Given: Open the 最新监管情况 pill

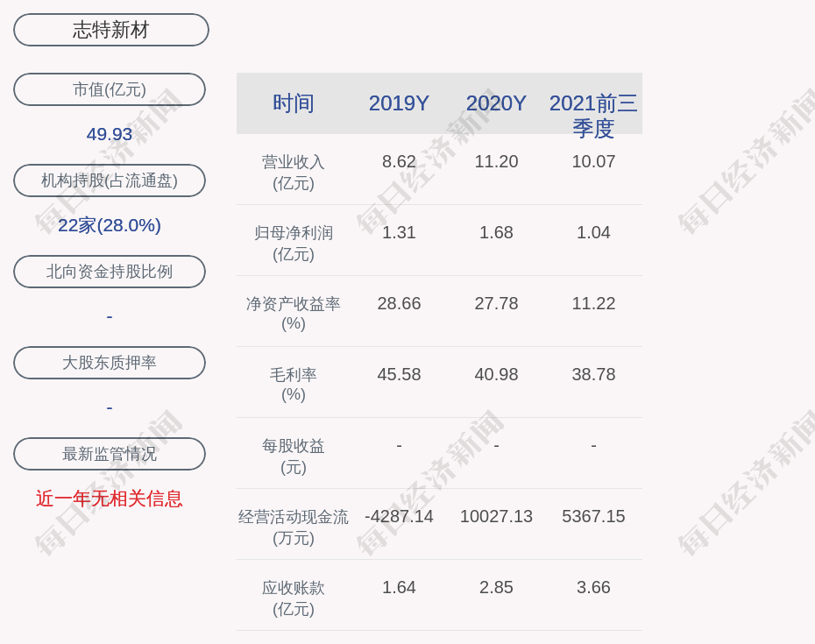Looking at the screenshot, I should pos(110,454).
